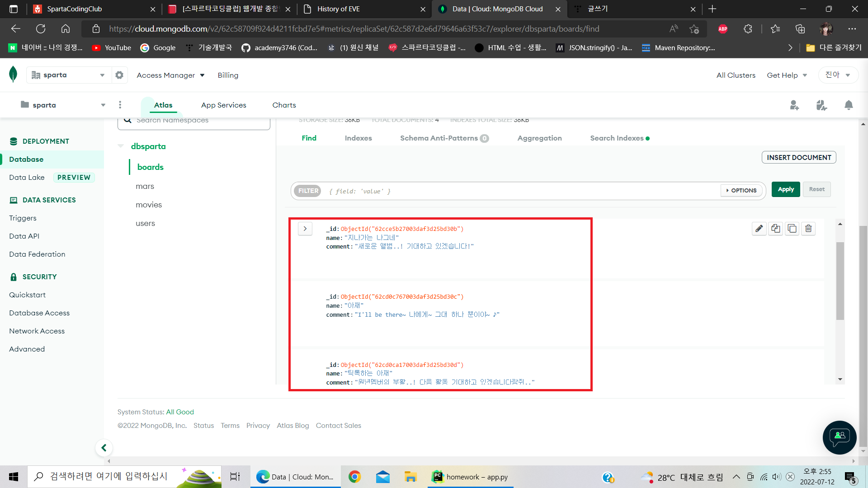Click the green Apply button
Viewport: 868px width, 488px height.
(786, 189)
